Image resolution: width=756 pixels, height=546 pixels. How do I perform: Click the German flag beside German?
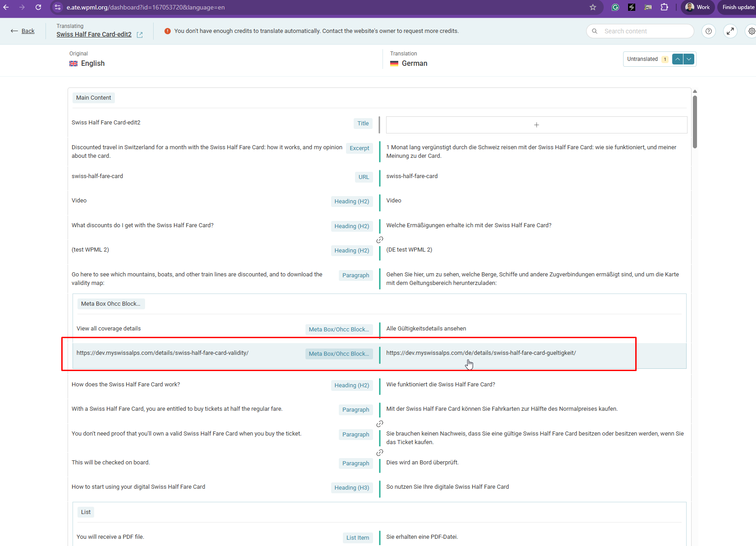[x=394, y=64]
